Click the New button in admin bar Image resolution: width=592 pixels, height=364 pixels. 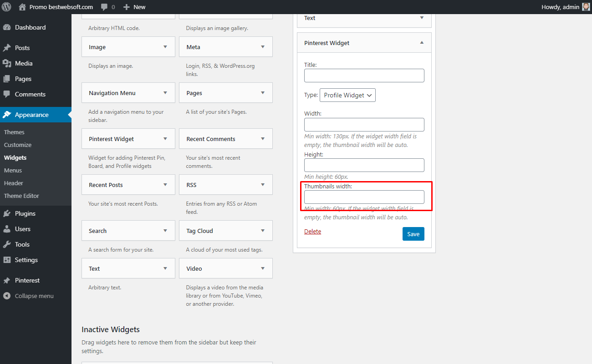point(134,7)
